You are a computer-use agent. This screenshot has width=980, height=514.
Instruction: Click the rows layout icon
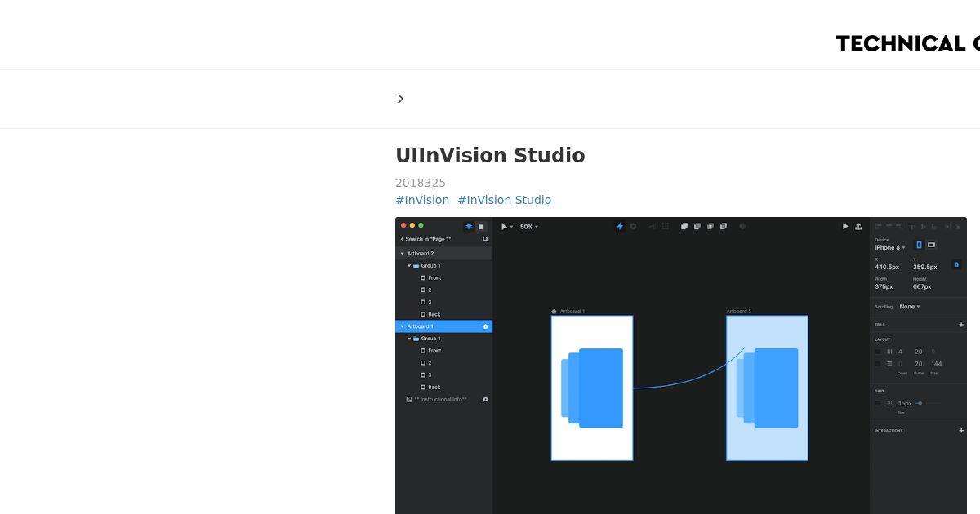[x=889, y=364]
